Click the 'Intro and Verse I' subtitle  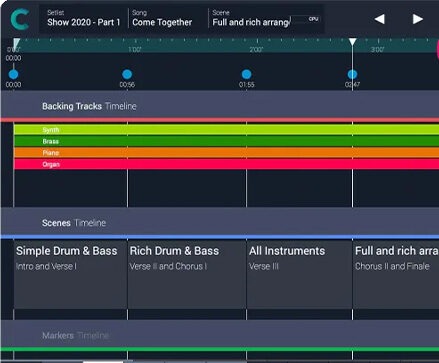pyautogui.click(x=46, y=266)
